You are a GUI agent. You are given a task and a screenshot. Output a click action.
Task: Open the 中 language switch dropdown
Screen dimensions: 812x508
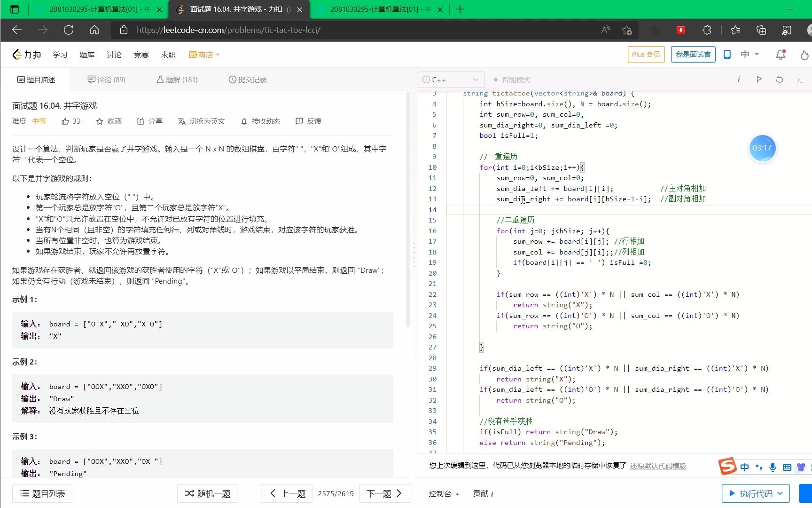point(750,55)
